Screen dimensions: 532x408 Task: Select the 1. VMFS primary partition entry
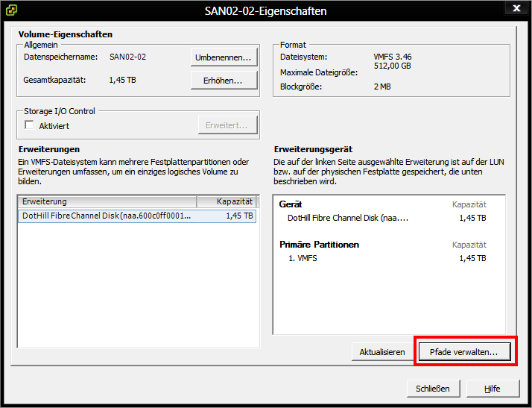(x=304, y=258)
